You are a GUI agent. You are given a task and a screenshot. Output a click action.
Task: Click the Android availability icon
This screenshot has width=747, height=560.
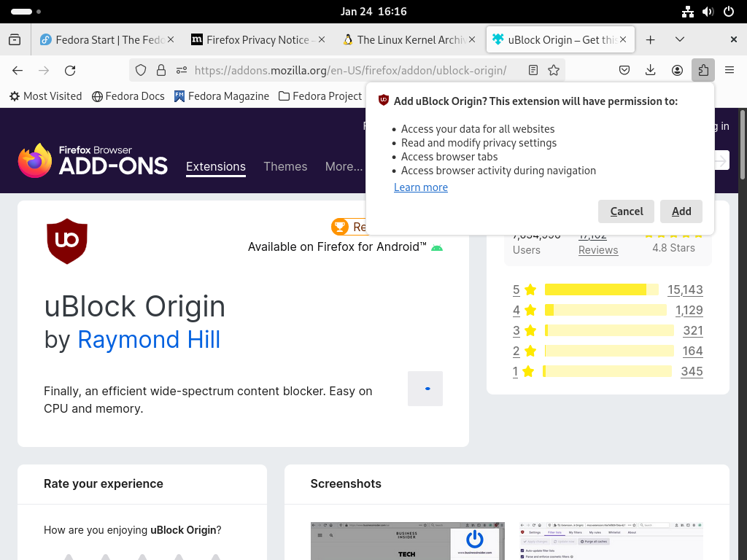pyautogui.click(x=437, y=248)
